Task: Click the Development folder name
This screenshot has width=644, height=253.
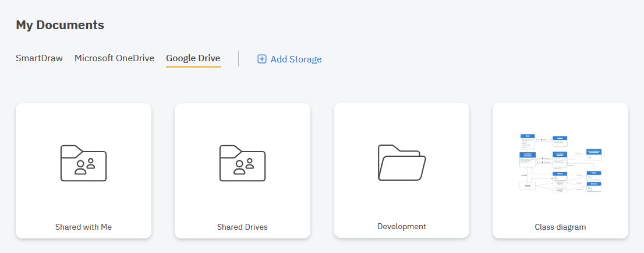Action: tap(402, 226)
